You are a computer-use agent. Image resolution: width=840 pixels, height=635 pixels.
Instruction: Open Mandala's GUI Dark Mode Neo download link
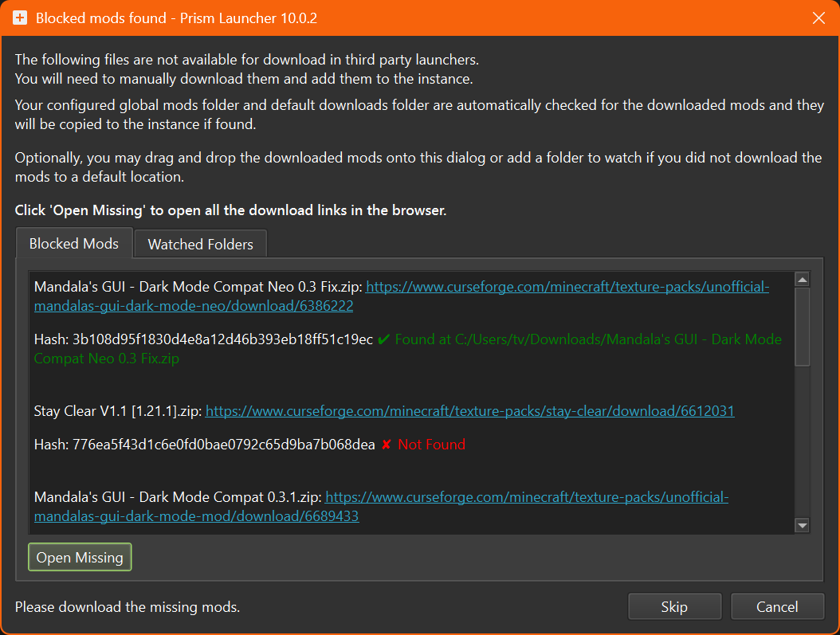567,288
